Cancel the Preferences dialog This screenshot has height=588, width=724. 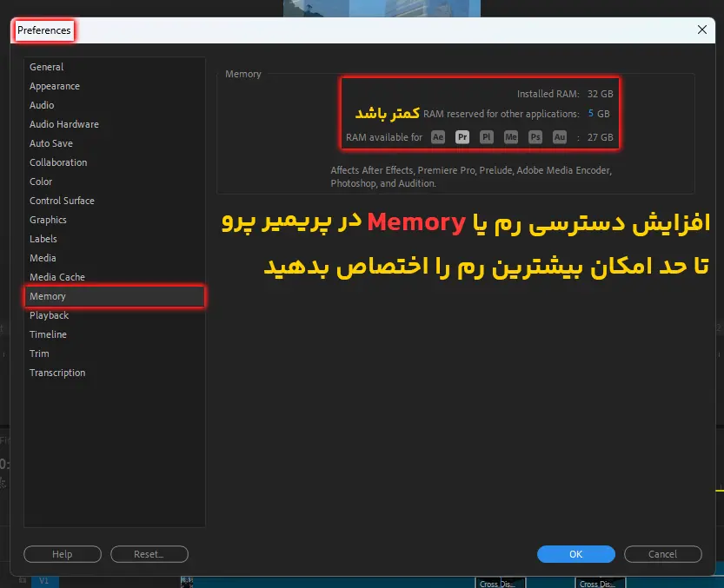click(x=662, y=554)
